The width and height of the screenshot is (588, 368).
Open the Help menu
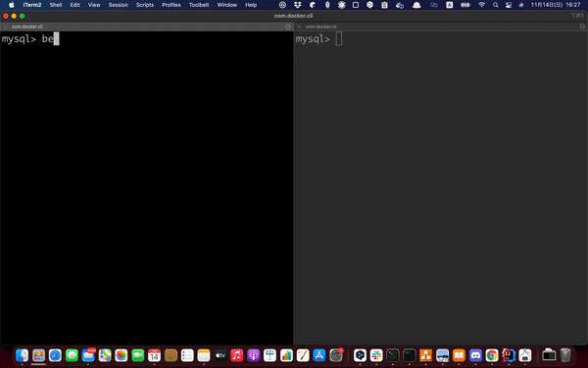click(251, 5)
